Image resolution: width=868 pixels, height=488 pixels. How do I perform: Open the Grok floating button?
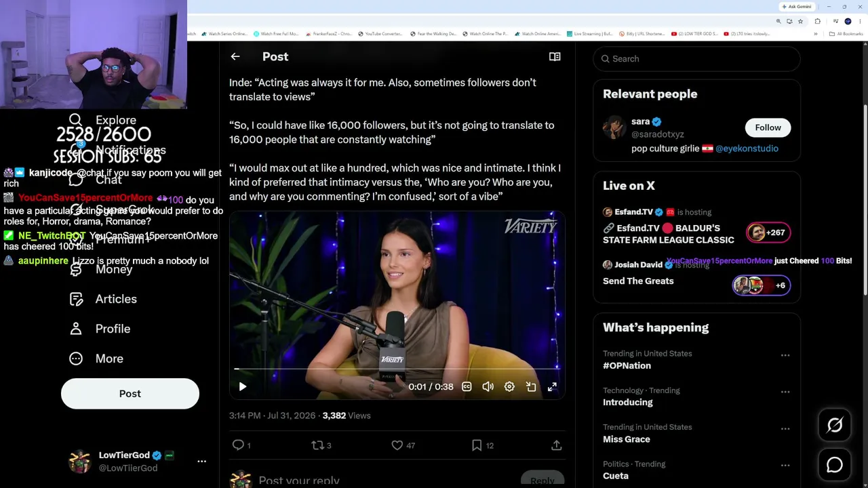835,425
